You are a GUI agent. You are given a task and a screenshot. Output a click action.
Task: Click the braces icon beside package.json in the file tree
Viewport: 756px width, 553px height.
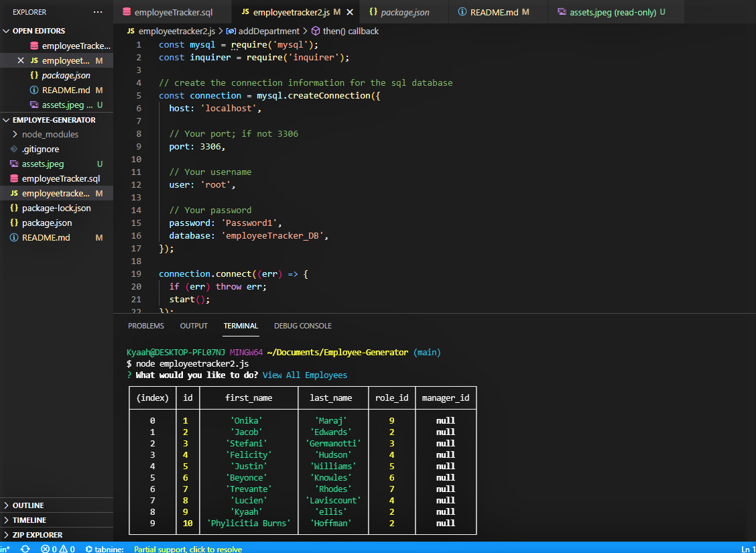pos(14,223)
